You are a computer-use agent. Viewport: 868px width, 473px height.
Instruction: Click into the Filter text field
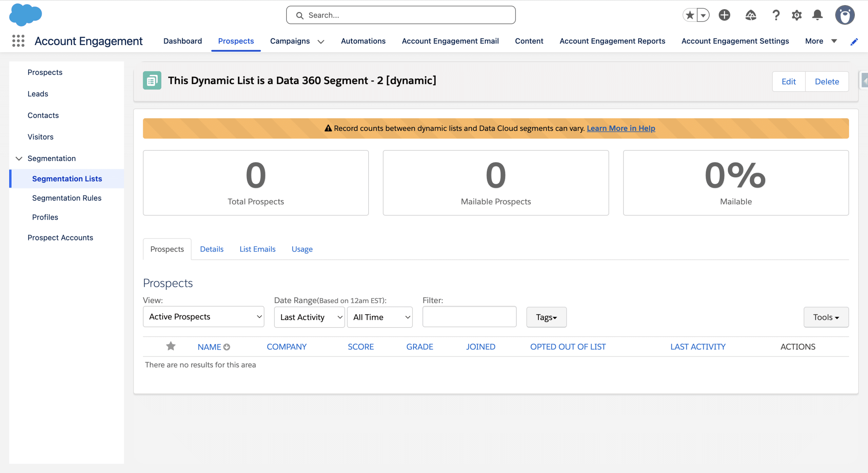(x=469, y=317)
